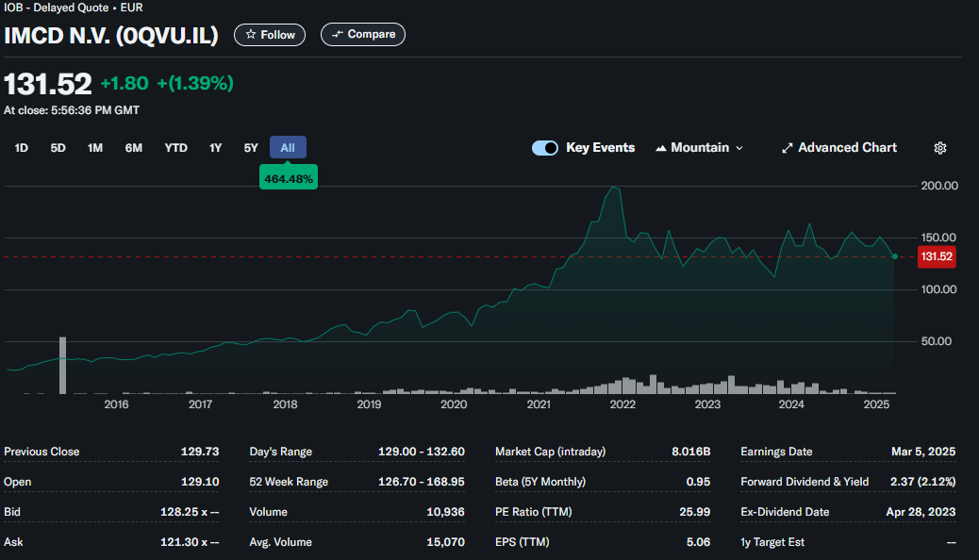The height and width of the screenshot is (560, 979).
Task: Click 52 Week Range value 126.70 - 168.95
Action: click(422, 482)
